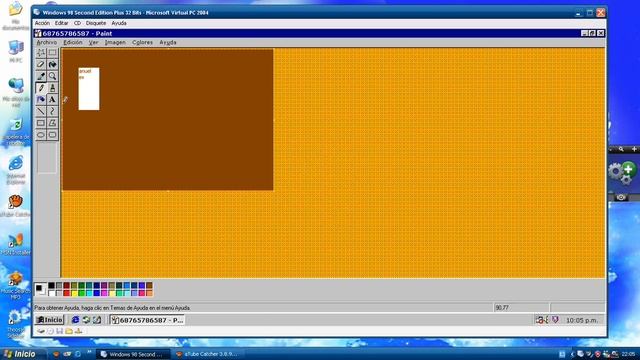Choose the Fill With Color bucket tool
Viewport: 640px width, 360px height.
click(x=52, y=64)
